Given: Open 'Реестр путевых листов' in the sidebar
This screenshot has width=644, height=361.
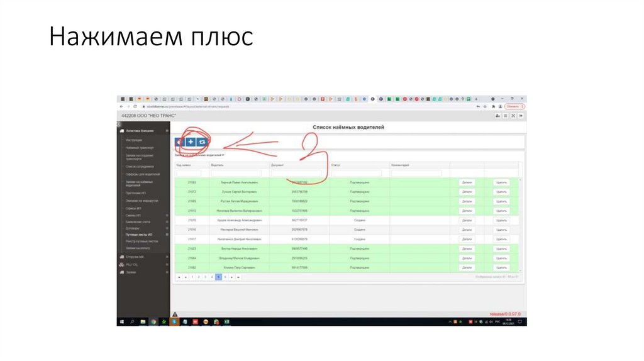Looking at the screenshot, I should (x=142, y=242).
